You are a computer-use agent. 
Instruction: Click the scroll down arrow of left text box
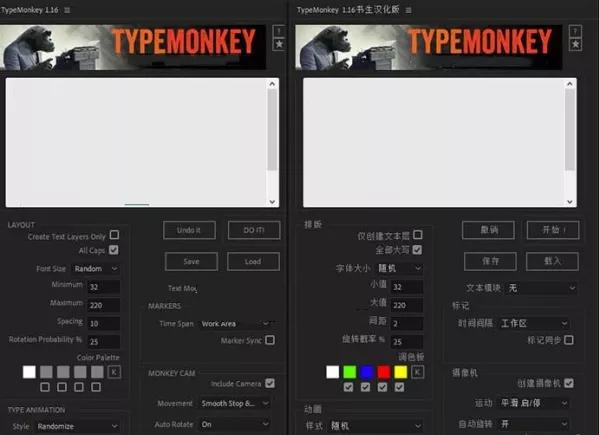click(272, 201)
